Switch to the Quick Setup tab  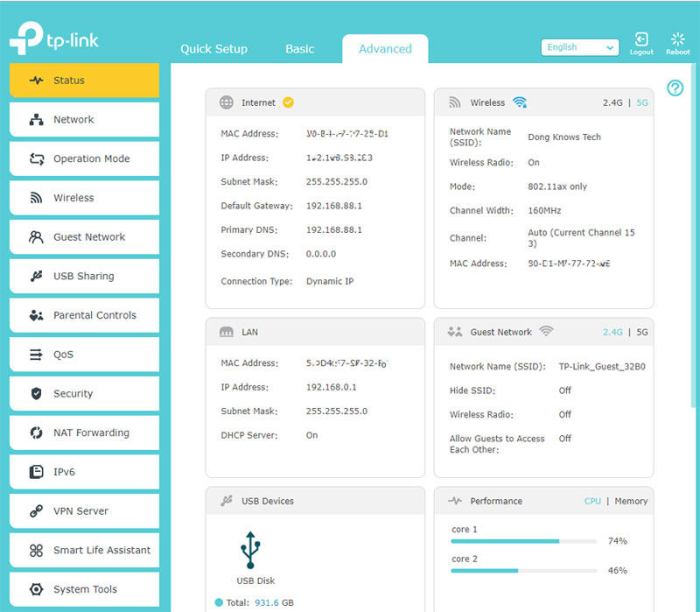point(213,49)
